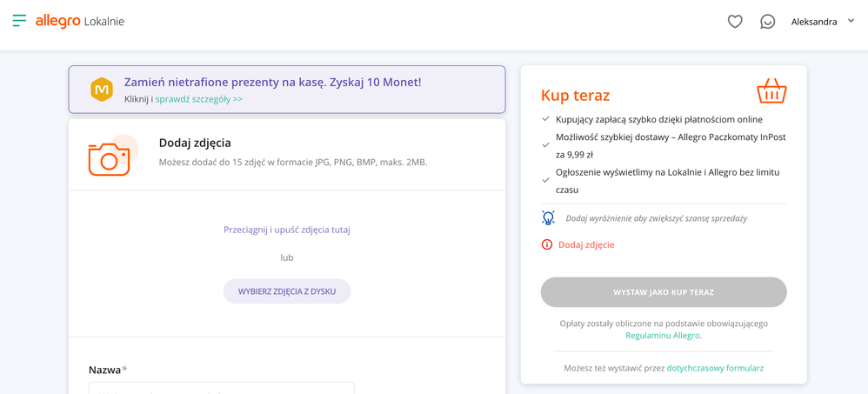Go to Allegro Lokalnie logo homepage
The image size is (868, 394).
[x=80, y=22]
